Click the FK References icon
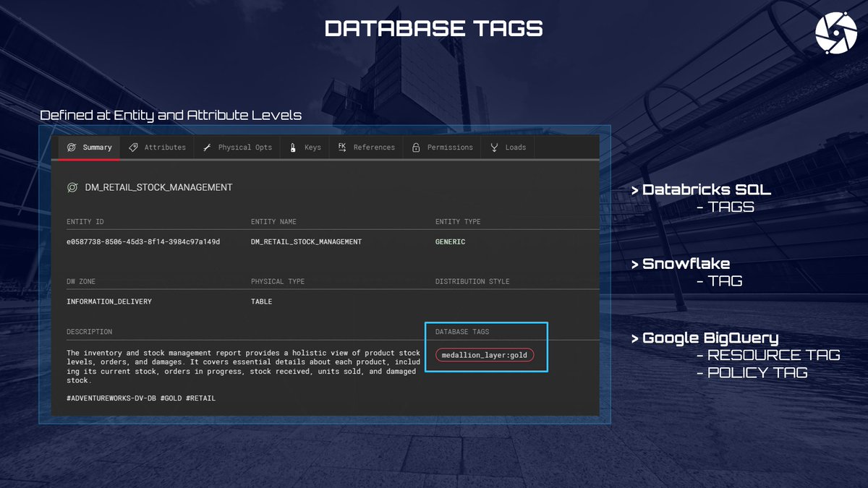This screenshot has height=488, width=868. tap(342, 147)
